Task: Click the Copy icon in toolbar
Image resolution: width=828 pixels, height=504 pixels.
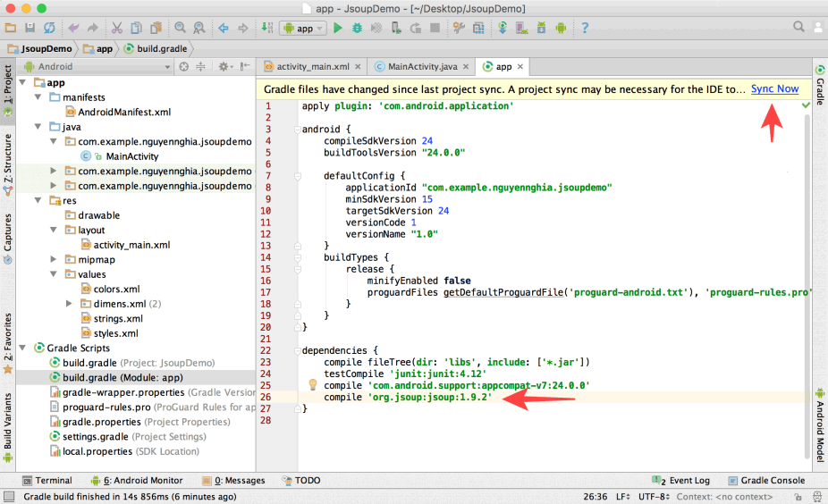Action: (x=136, y=28)
